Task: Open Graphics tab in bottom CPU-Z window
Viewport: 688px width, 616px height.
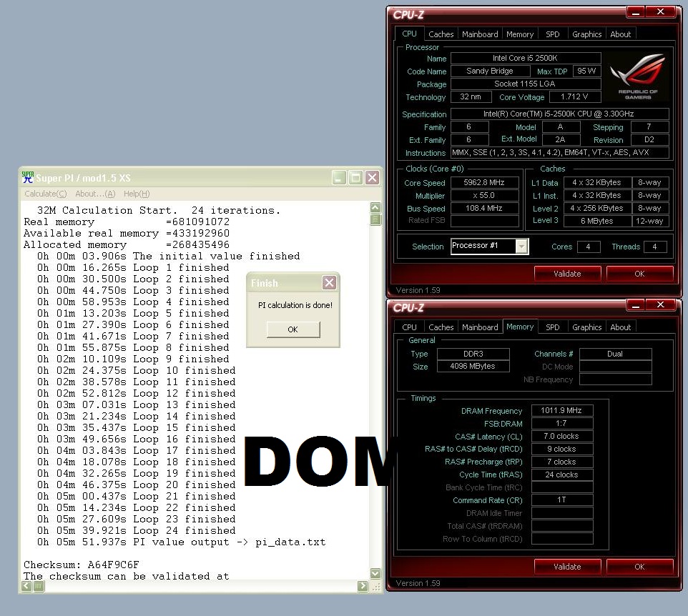Action: (586, 327)
